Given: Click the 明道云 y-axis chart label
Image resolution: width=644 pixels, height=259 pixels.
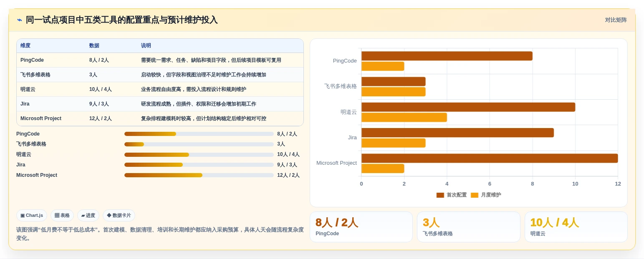Looking at the screenshot, I should 349,112.
